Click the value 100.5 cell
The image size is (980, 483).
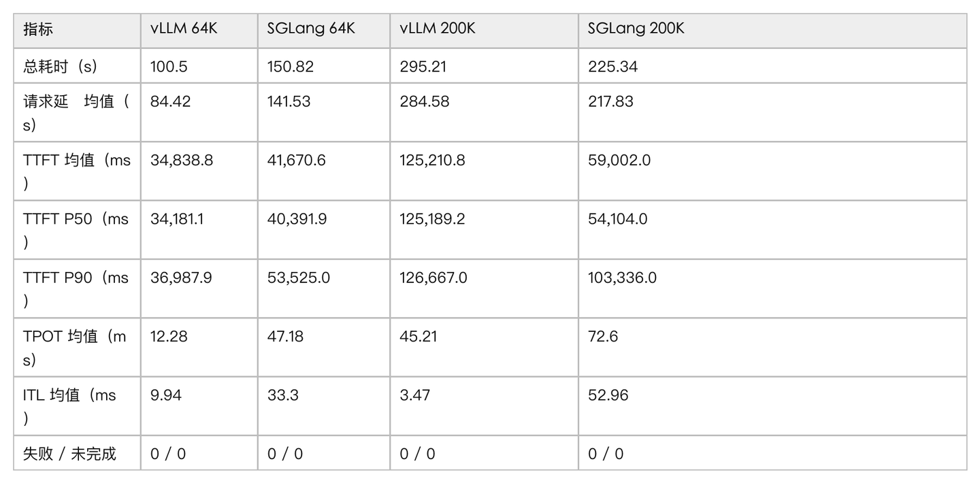pyautogui.click(x=199, y=66)
